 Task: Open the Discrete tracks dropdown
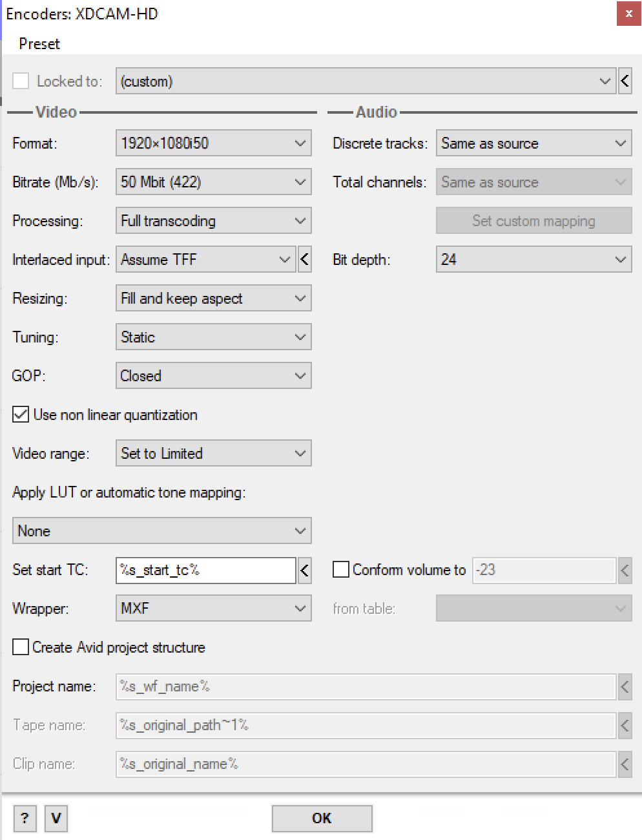coord(534,143)
